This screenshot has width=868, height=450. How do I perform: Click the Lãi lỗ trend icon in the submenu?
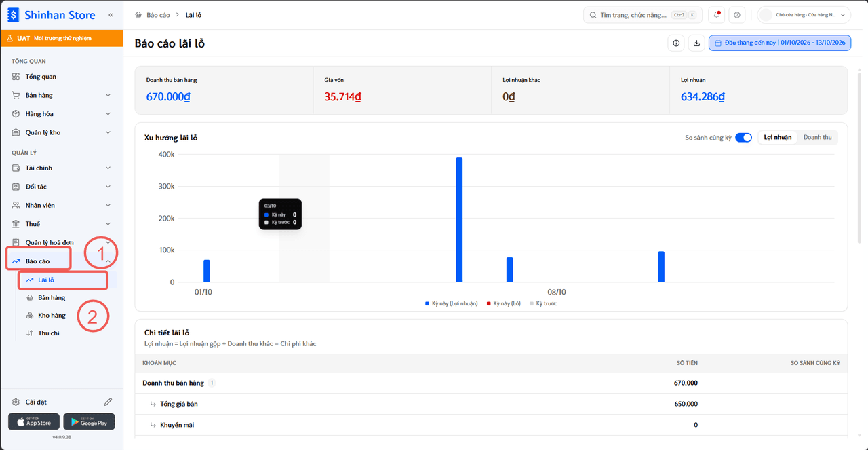pos(29,280)
